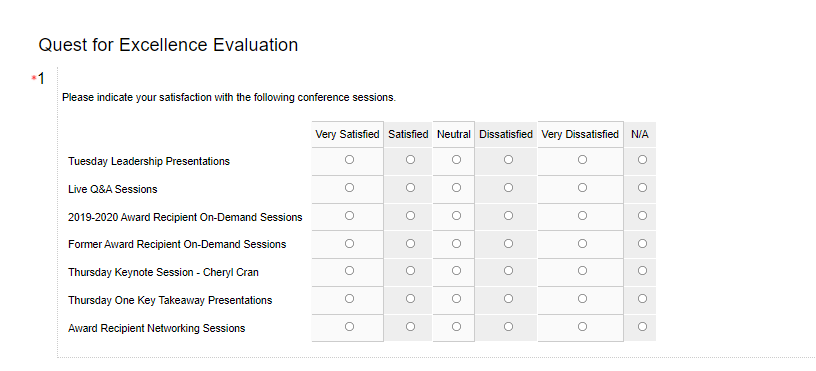
Task: Mark Satisfied for Thursday One Key Takeaway Presentations
Action: pyautogui.click(x=410, y=299)
